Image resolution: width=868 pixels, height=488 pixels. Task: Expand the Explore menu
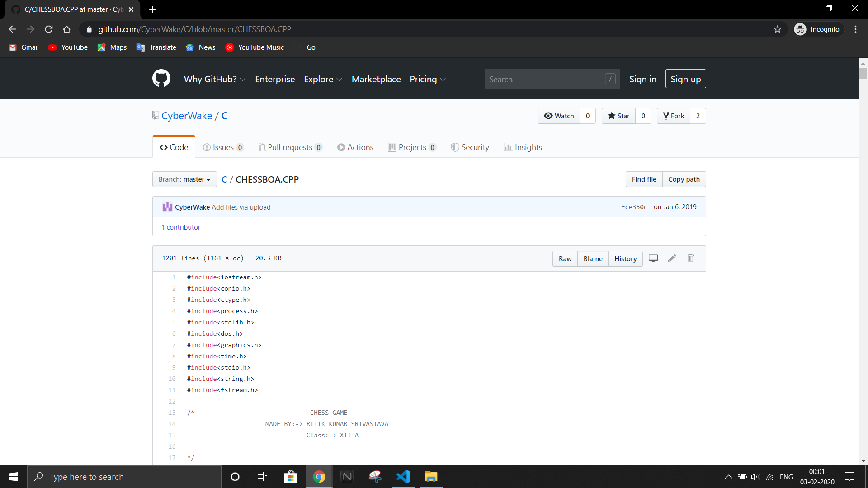[323, 79]
